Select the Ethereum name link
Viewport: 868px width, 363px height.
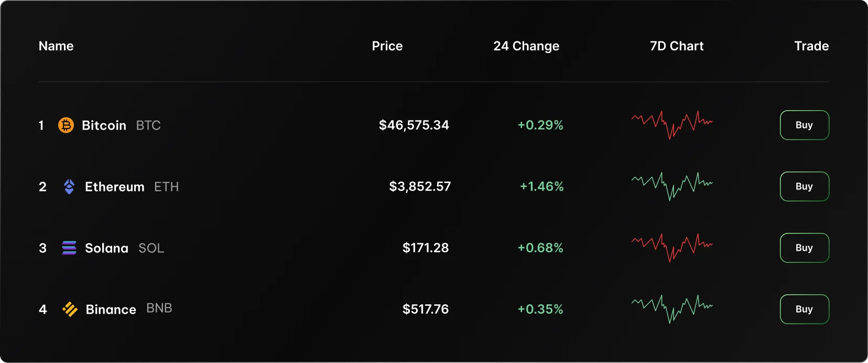pyautogui.click(x=114, y=187)
